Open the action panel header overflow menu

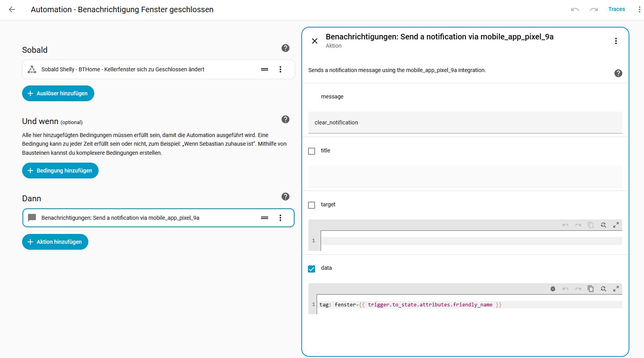pos(616,41)
